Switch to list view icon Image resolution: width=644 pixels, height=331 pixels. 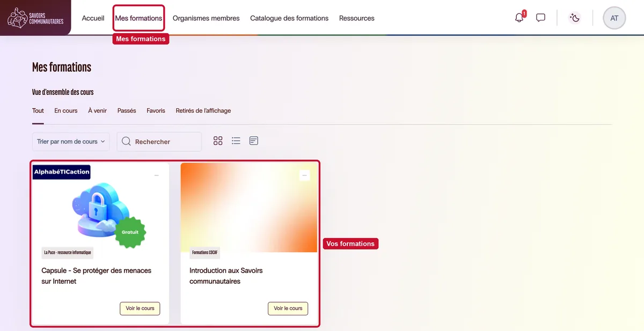236,141
